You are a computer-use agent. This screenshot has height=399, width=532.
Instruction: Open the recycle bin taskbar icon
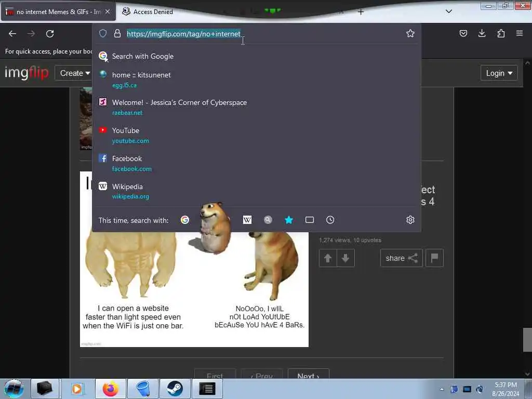click(143, 389)
